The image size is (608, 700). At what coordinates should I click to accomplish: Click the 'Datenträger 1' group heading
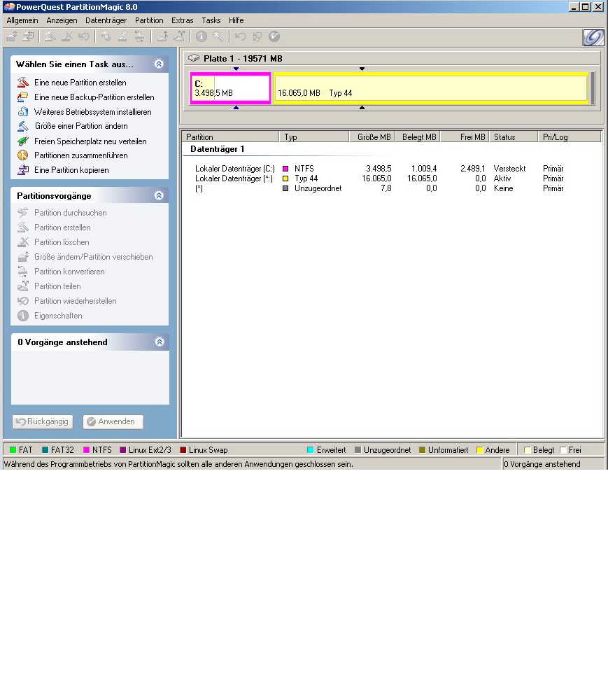tap(217, 148)
